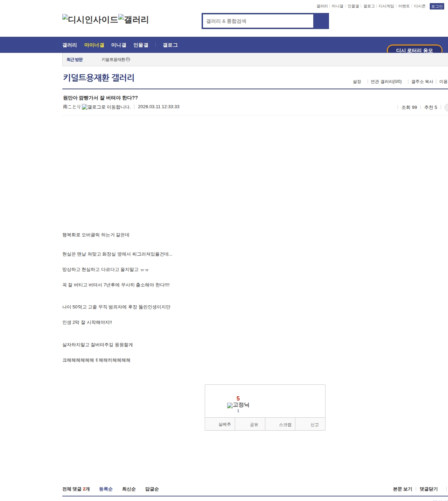Screen dimensions: 448x501
Task: Open the author's 갤로그 icon link
Action: [106, 107]
